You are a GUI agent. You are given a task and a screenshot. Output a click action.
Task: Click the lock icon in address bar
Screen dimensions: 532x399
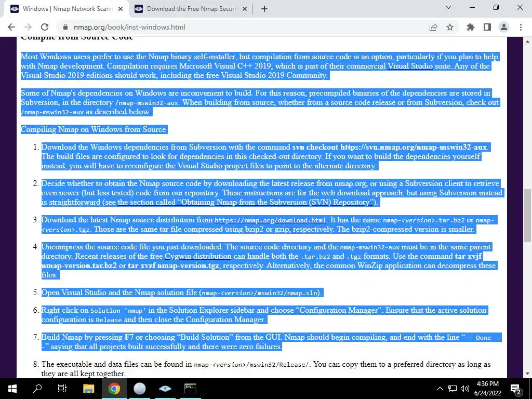click(x=65, y=27)
